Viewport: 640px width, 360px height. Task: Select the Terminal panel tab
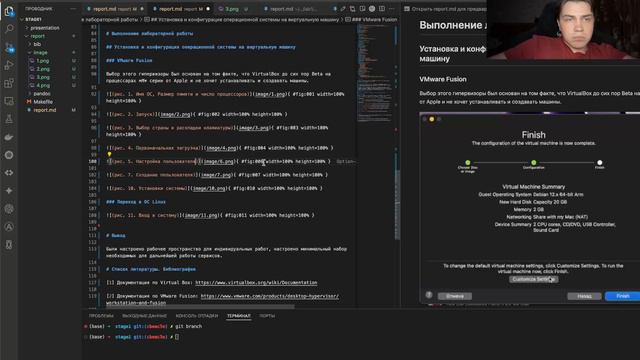[239, 316]
